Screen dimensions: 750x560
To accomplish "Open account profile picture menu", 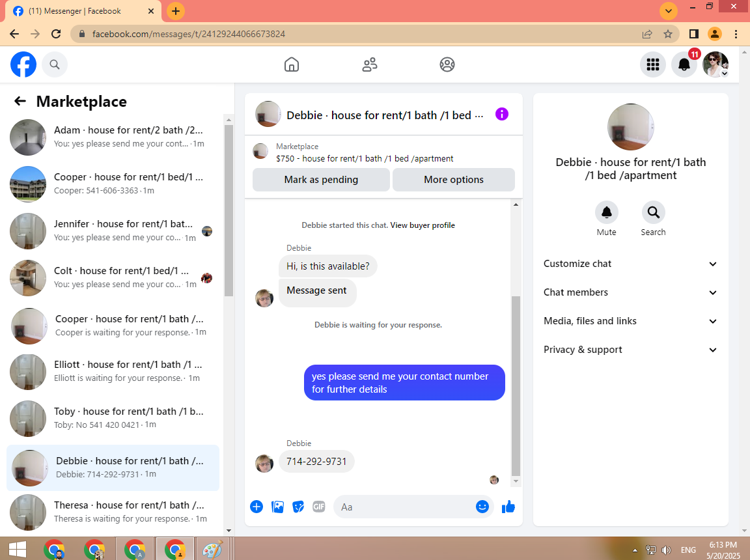I will point(715,64).
